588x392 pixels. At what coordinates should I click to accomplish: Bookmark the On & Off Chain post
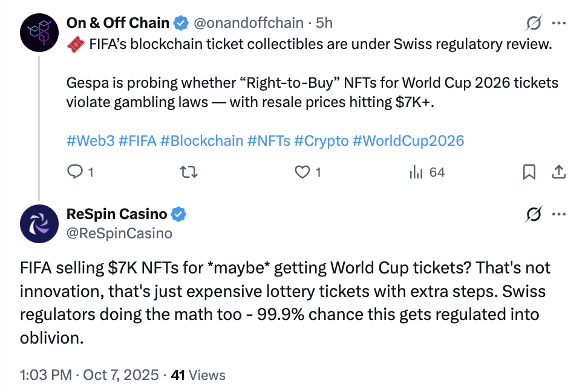coord(529,172)
